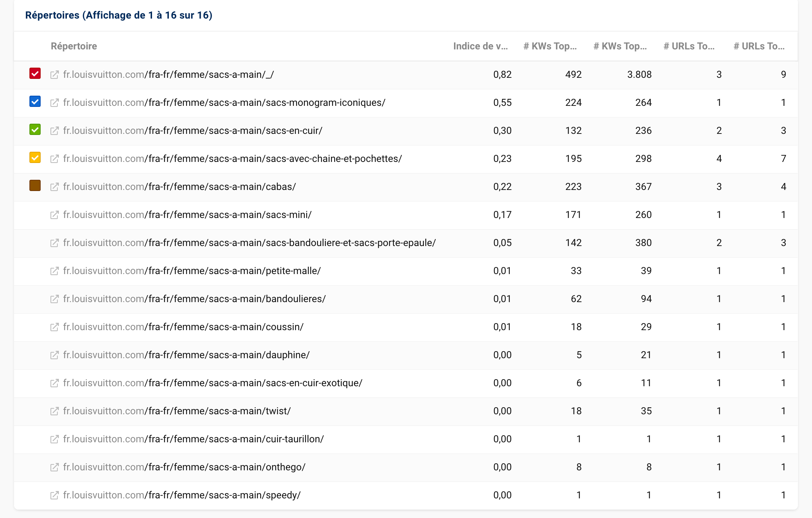
Task: Toggle the brown checkbox for cabas
Action: click(x=35, y=186)
